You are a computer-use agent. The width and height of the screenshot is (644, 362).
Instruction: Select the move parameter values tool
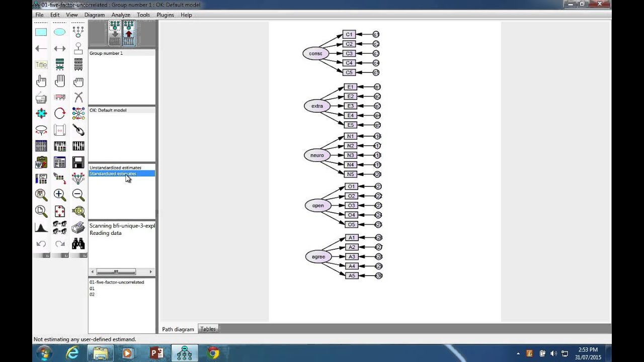click(x=41, y=130)
